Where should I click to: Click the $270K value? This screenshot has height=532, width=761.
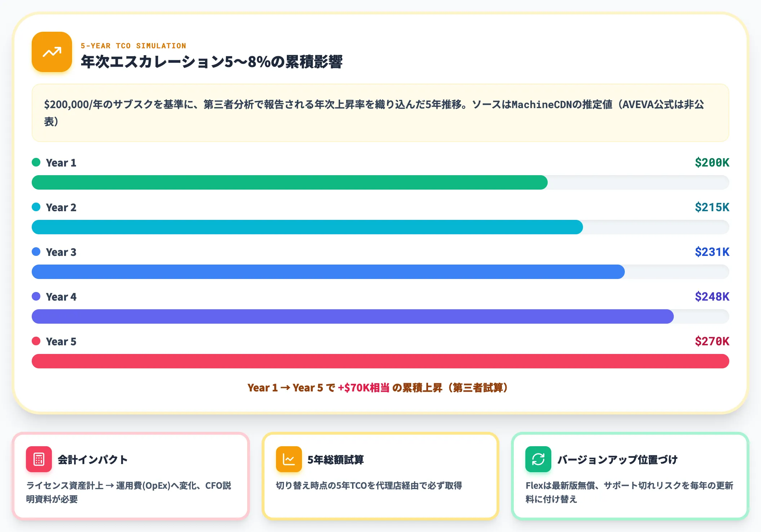click(x=712, y=341)
